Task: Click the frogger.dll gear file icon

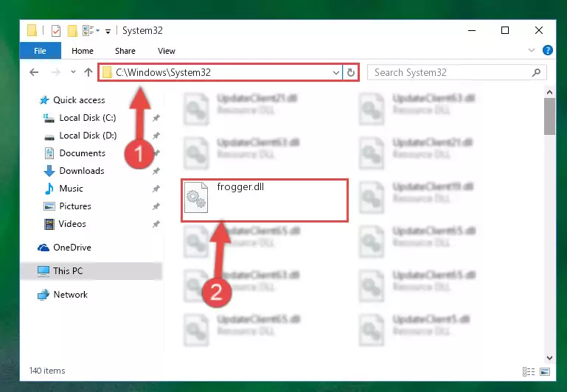Action: (196, 197)
